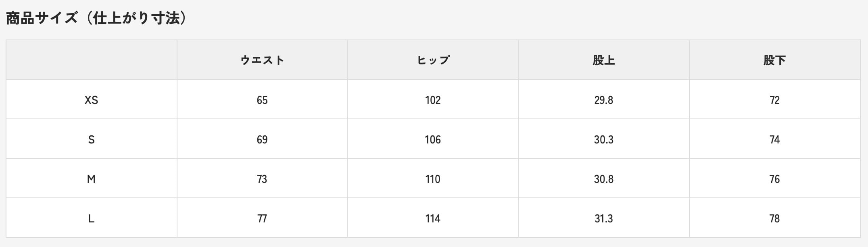This screenshot has width=868, height=247.
Task: Click the 股下 column header
Action: 774,60
